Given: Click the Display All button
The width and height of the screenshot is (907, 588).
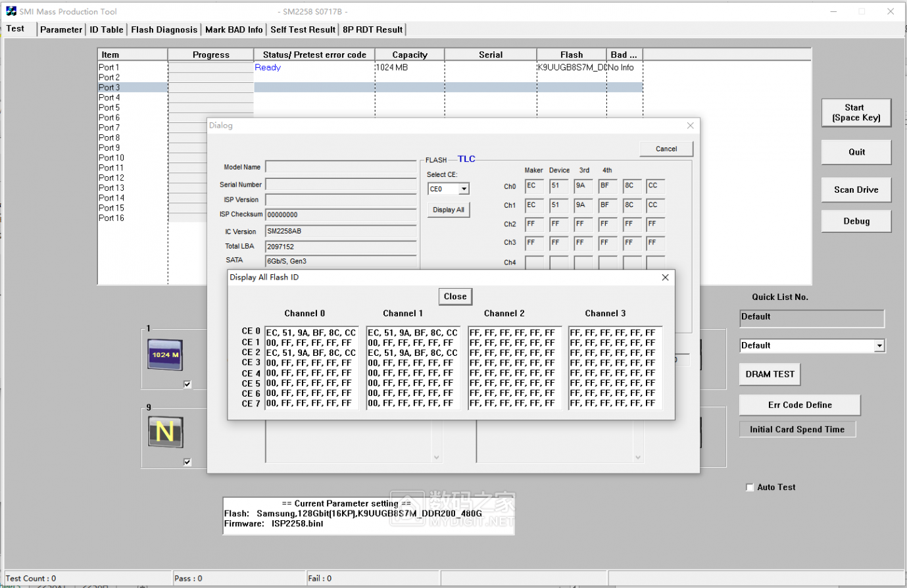Looking at the screenshot, I should (x=449, y=210).
